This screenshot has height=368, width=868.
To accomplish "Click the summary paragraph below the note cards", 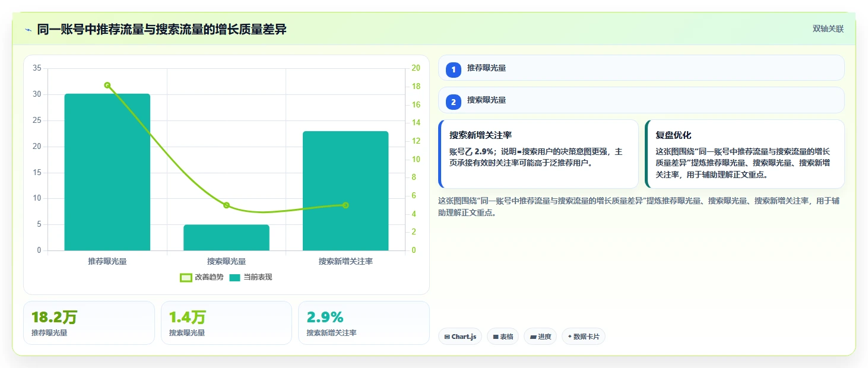I will 639,207.
